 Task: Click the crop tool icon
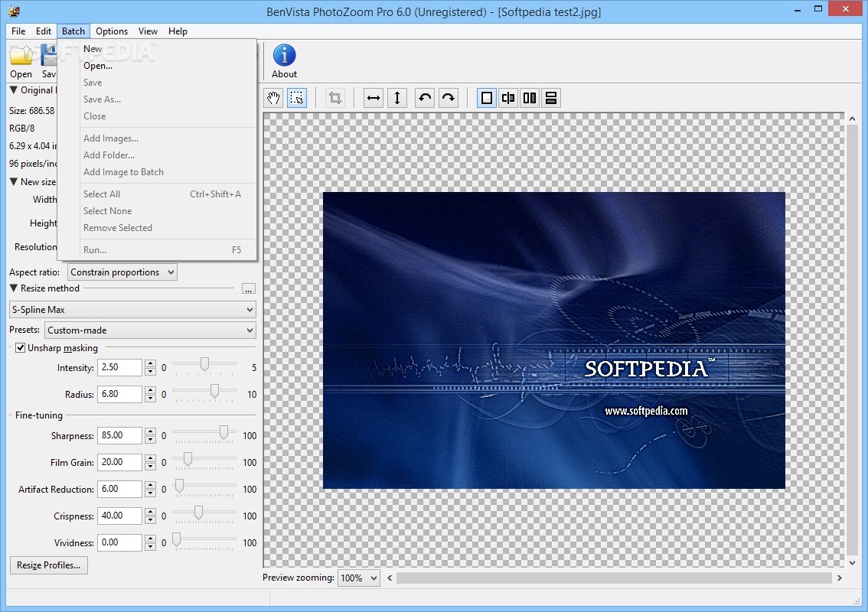point(335,98)
